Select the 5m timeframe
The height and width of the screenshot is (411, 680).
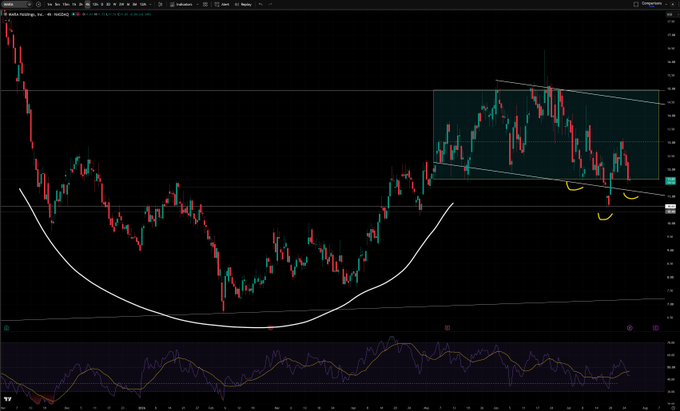[x=57, y=4]
